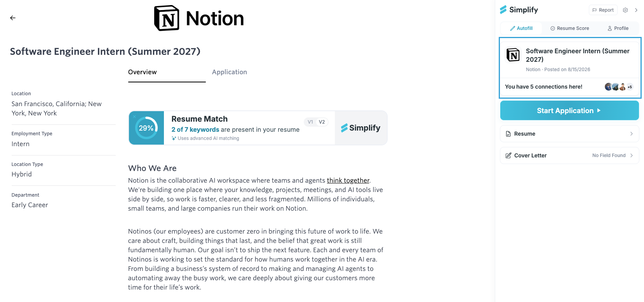Select the Autofill tab
Screen dimensions: 644x302
[x=521, y=28]
